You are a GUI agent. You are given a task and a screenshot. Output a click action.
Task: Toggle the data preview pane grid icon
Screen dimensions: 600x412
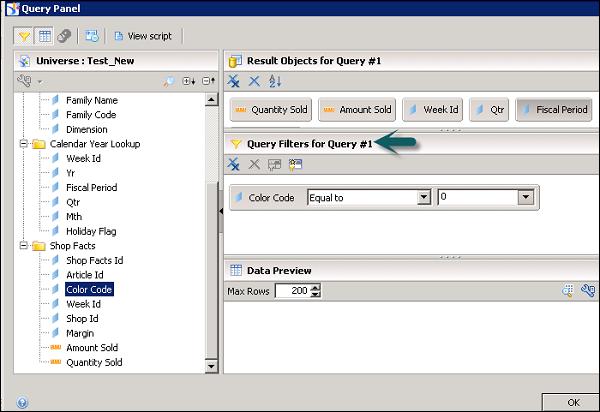point(44,36)
